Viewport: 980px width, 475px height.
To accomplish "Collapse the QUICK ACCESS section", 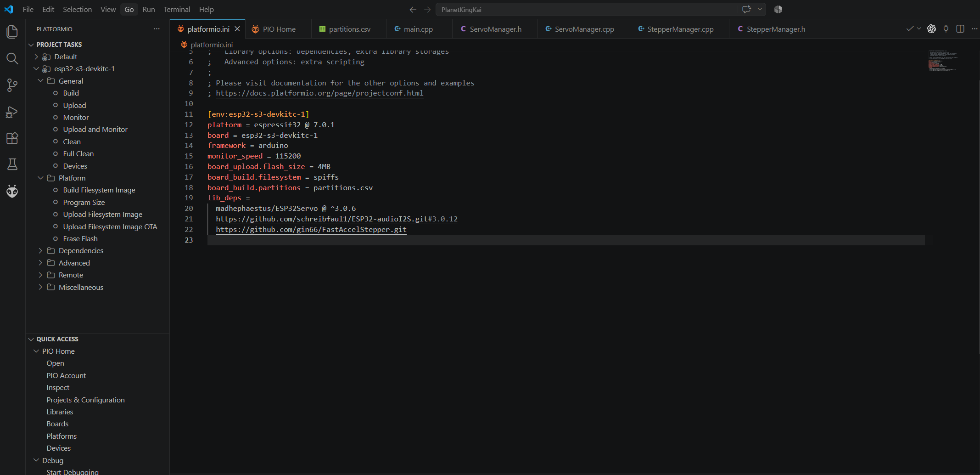I will 31,339.
